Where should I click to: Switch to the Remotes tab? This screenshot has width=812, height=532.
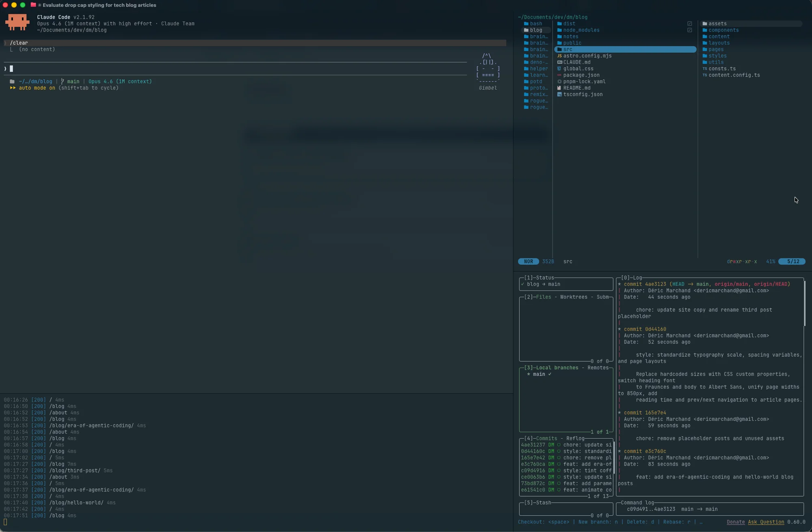click(x=598, y=368)
